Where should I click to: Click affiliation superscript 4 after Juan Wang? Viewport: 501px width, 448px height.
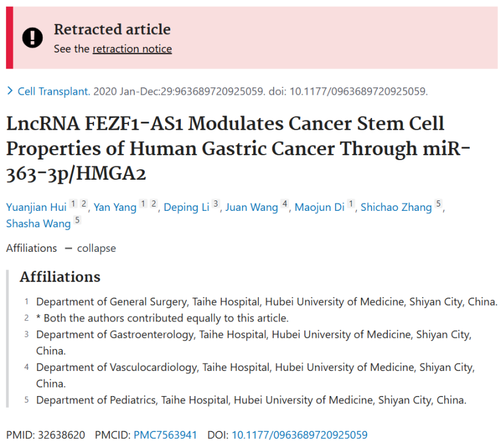pos(285,204)
